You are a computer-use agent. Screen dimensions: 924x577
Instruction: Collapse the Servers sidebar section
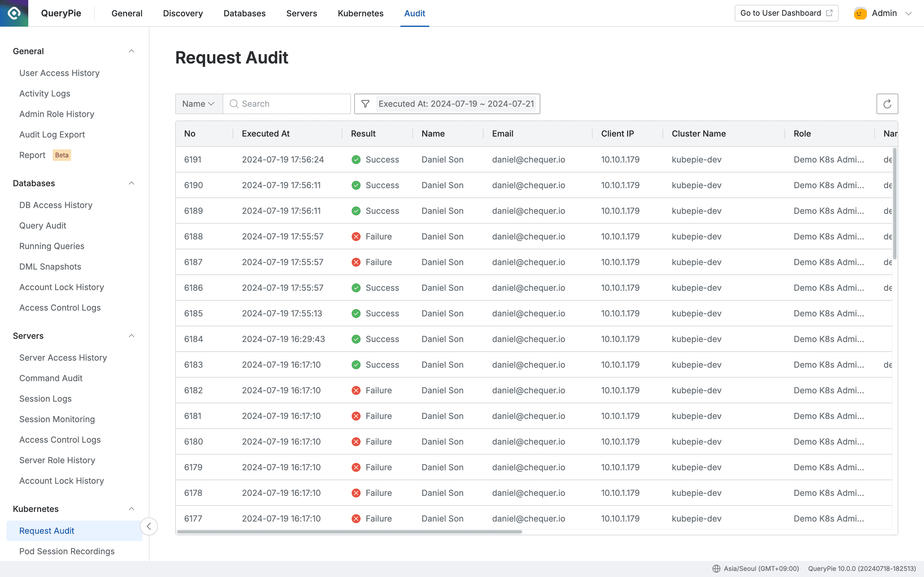point(131,336)
